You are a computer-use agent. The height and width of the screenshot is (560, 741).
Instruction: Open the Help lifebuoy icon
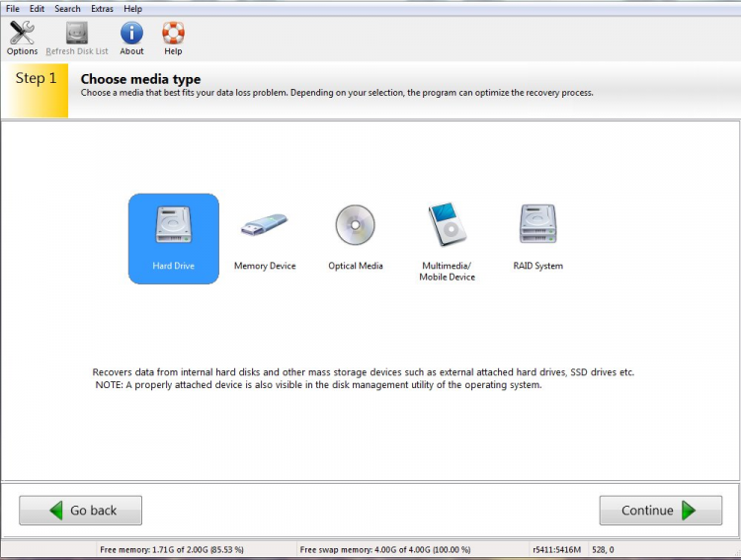[x=173, y=39]
